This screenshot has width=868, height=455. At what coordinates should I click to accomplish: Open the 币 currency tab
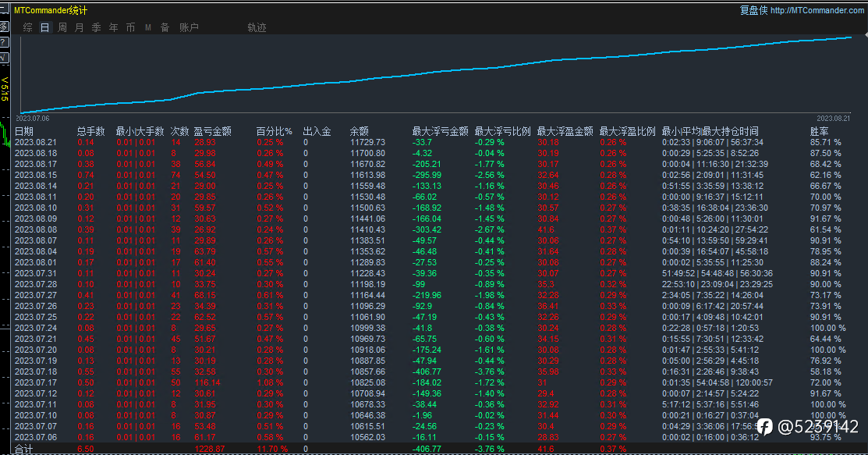point(131,27)
